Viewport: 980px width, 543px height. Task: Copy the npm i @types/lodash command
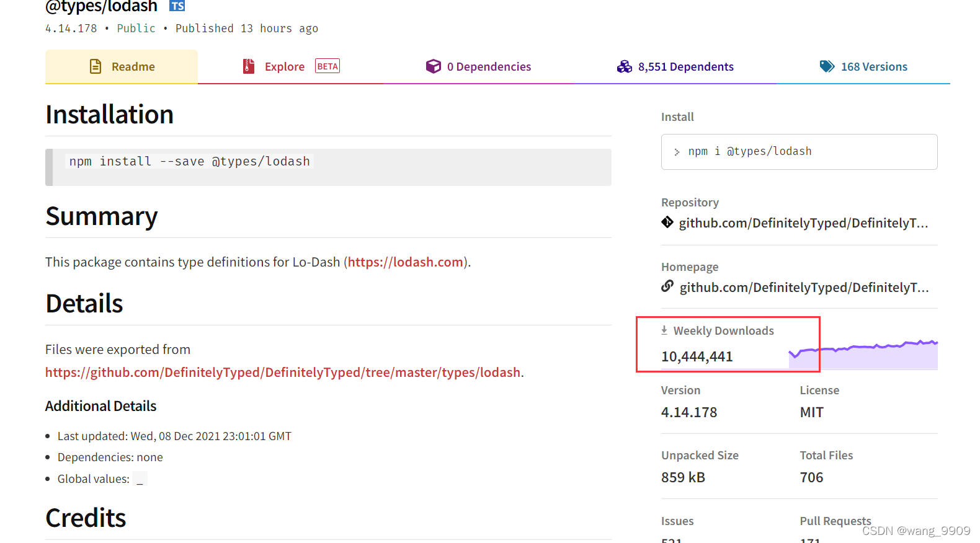(799, 152)
